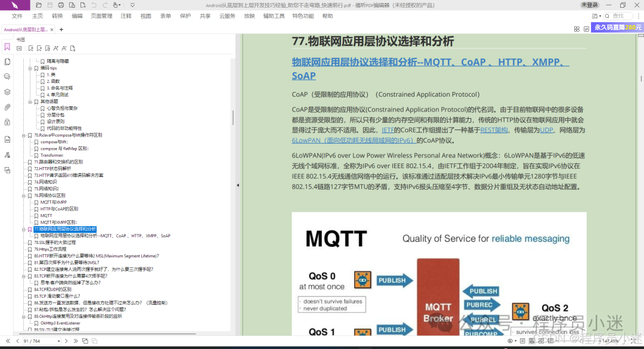Image resolution: width=644 pixels, height=349 pixels.
Task: Select bookmark OkHttp3 EventListener
Action: [60, 323]
